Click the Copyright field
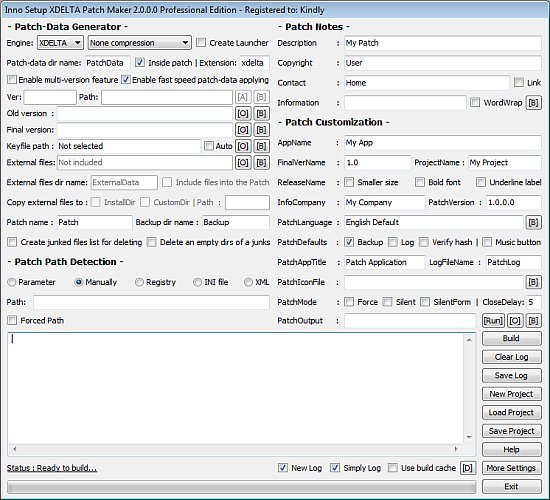Viewport: 550px width, 500px height. point(443,63)
